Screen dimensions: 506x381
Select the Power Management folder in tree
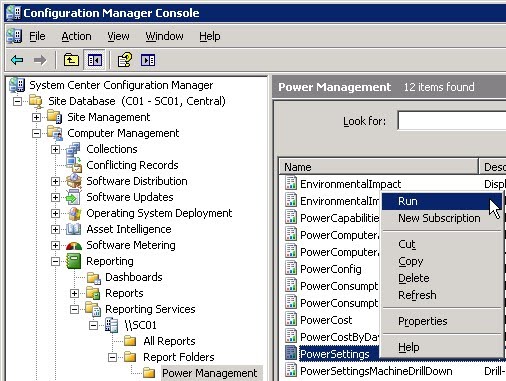(x=210, y=373)
